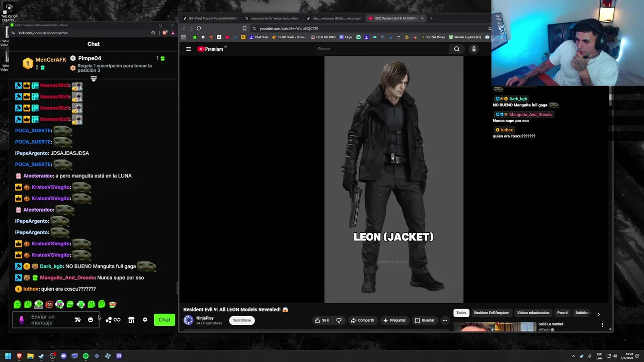Open the Kick shop storefront icon
The height and width of the screenshot is (362, 644).
point(131,320)
